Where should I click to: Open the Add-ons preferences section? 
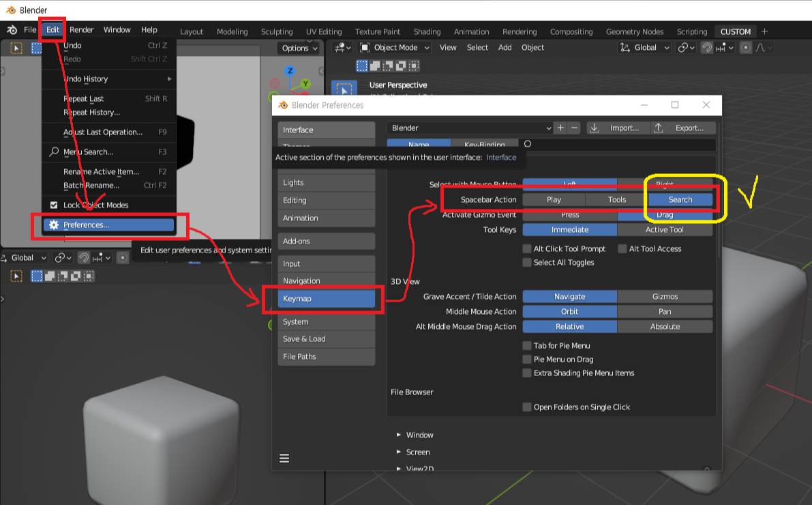point(327,241)
